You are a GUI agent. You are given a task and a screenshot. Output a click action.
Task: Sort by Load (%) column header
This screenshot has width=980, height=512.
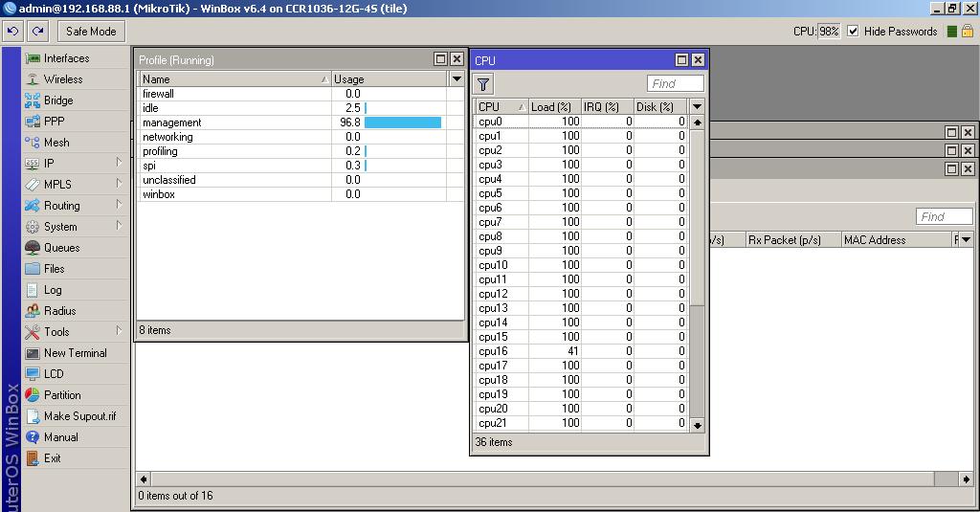pos(554,107)
